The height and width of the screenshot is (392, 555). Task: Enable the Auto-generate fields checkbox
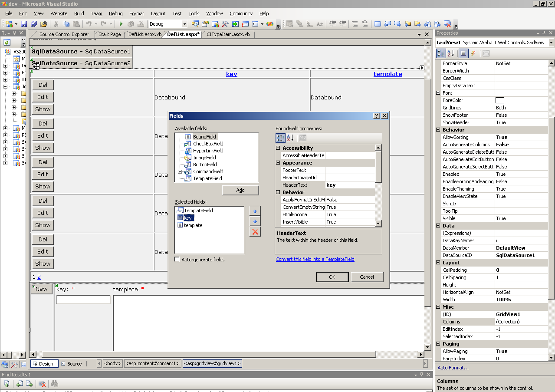[177, 260]
